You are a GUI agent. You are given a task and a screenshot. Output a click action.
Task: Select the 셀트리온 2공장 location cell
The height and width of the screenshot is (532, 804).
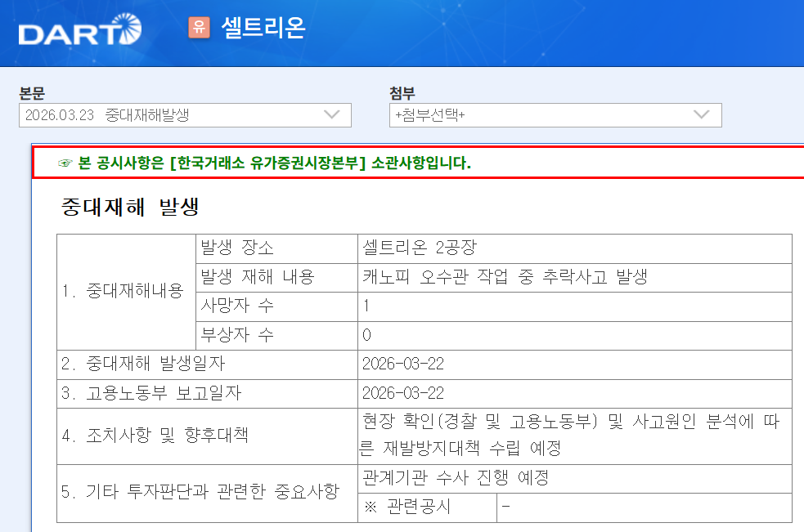pyautogui.click(x=574, y=248)
